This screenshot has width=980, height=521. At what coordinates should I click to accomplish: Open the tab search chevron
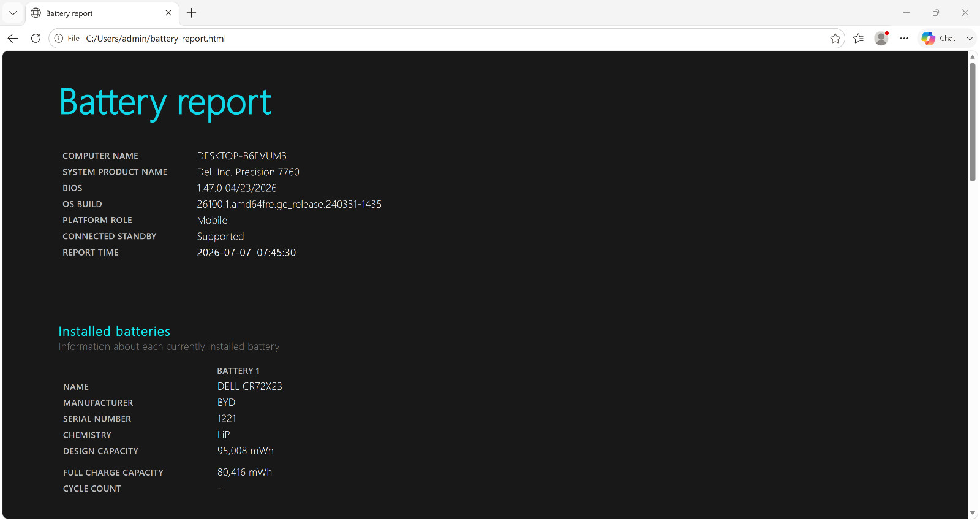click(x=13, y=13)
